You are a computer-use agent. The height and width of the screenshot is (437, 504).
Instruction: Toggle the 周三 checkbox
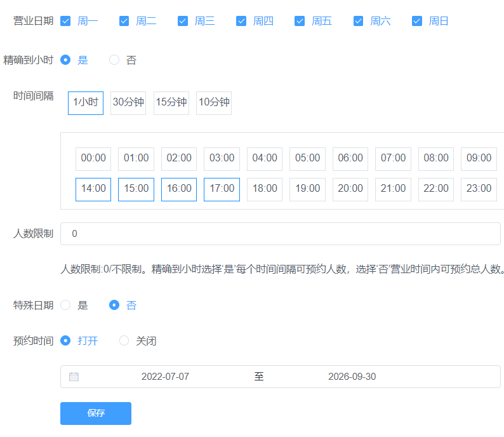click(183, 21)
